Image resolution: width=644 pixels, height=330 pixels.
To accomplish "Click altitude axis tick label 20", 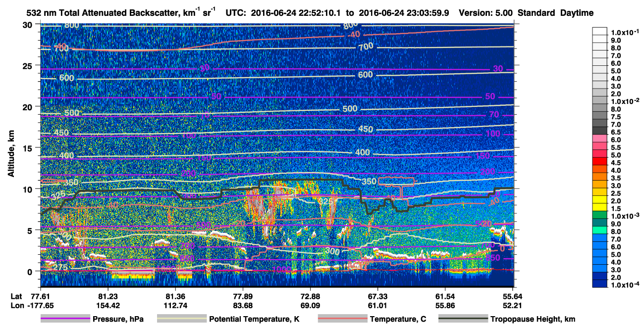I will coord(28,107).
